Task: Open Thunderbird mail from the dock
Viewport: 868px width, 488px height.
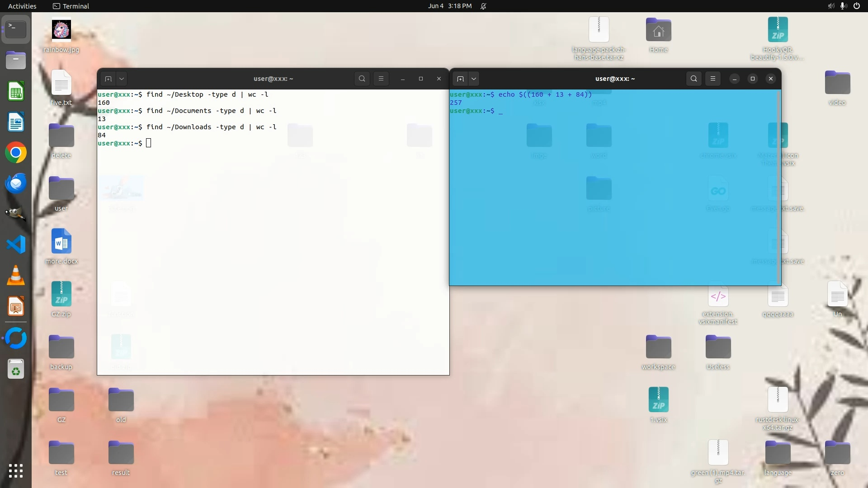Action: pyautogui.click(x=16, y=183)
